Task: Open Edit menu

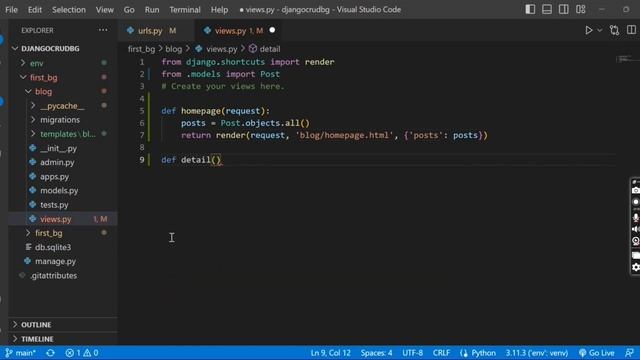Action: coord(35,9)
